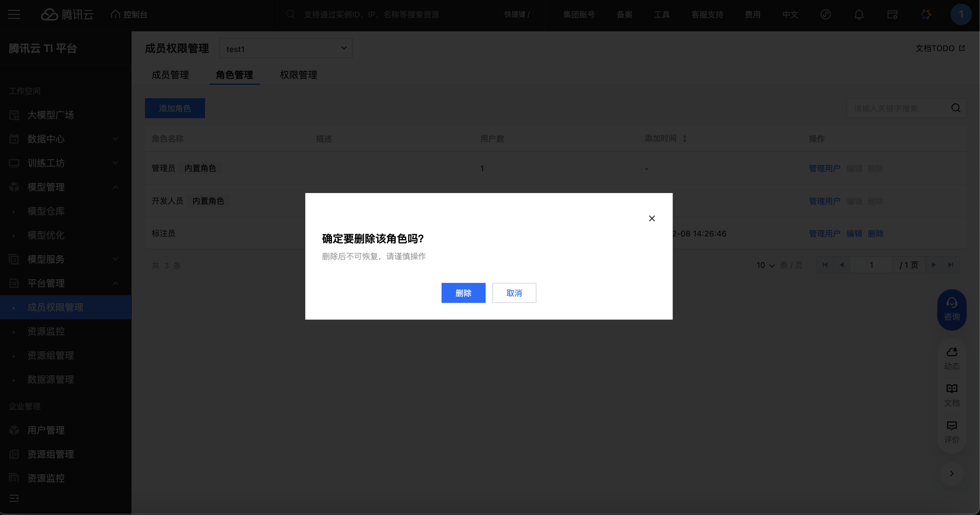Close the delete confirmation dialog with X
The height and width of the screenshot is (515, 980).
[652, 218]
